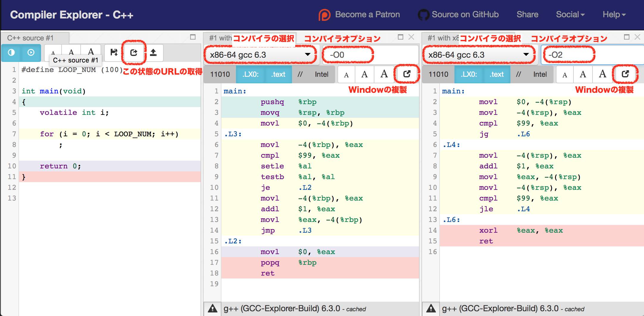Click the Compiler Explorer - C++ title
This screenshot has width=644, height=316.
[x=72, y=15]
